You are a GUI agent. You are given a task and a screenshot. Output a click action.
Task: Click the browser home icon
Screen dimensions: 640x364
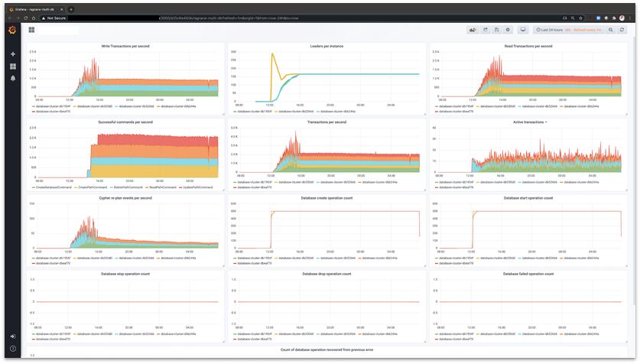34,18
